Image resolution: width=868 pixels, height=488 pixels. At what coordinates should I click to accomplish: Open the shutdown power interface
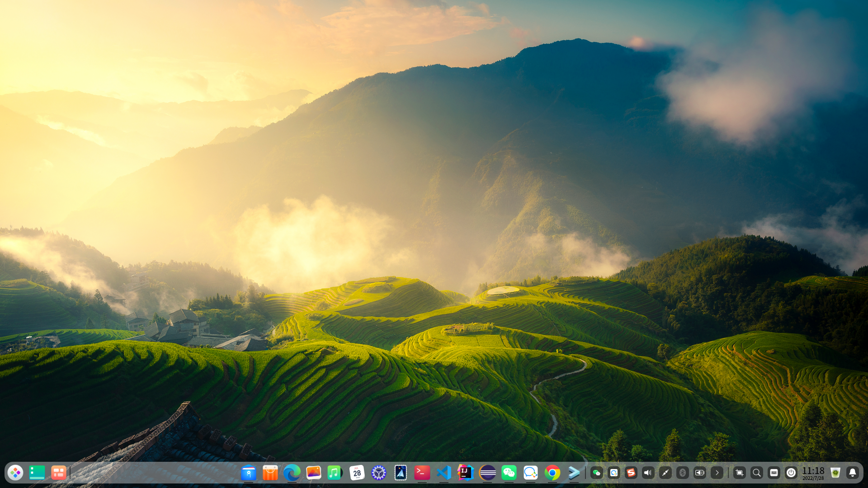coord(791,473)
